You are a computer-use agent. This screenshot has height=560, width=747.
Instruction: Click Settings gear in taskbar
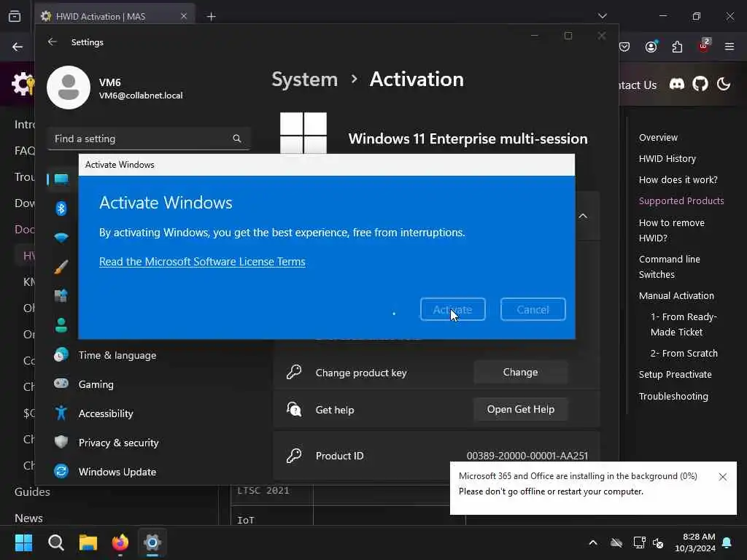[152, 542]
